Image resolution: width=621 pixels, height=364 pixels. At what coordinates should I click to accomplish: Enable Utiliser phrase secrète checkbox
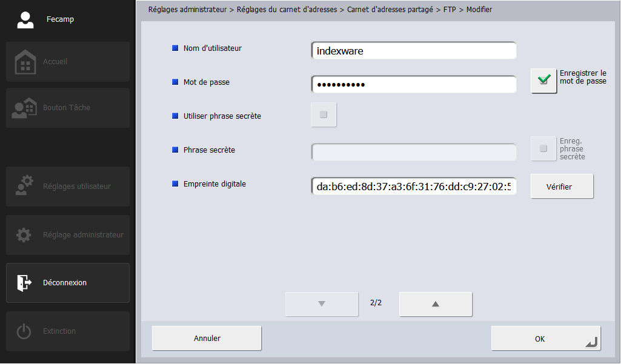pyautogui.click(x=323, y=115)
